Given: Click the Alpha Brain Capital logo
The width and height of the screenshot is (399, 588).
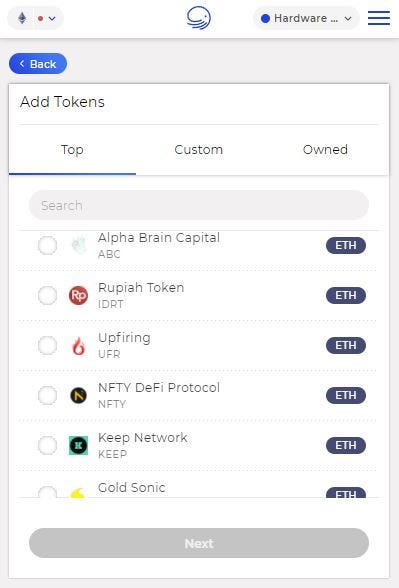Looking at the screenshot, I should tap(78, 245).
